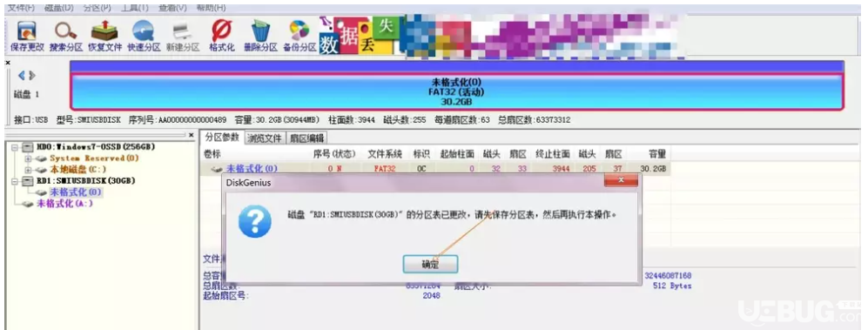Open the 文件(F) menu

(21, 8)
